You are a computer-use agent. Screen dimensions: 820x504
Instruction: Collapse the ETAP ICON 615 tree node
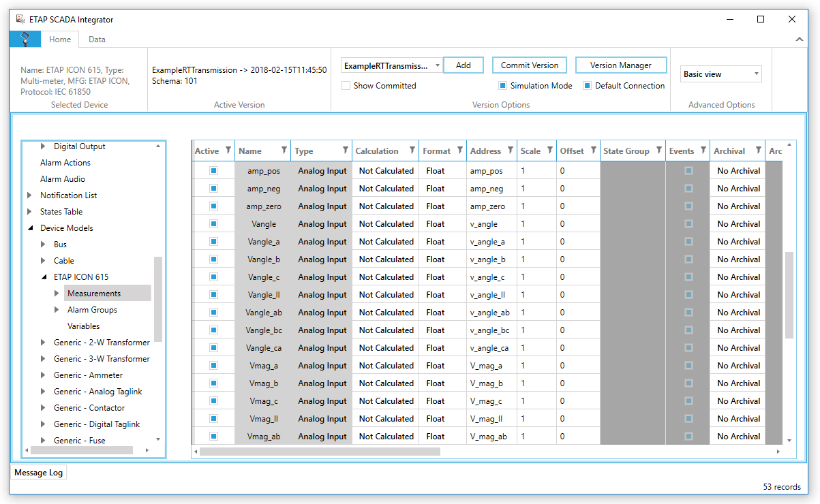pos(43,277)
